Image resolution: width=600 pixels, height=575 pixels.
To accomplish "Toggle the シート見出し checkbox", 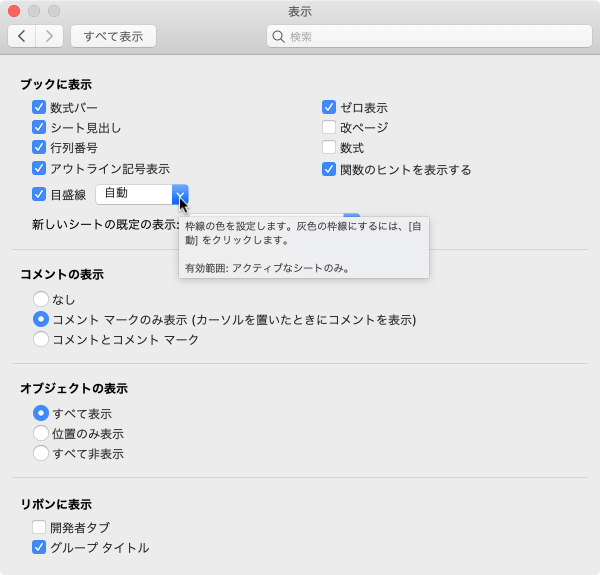I will (39, 127).
